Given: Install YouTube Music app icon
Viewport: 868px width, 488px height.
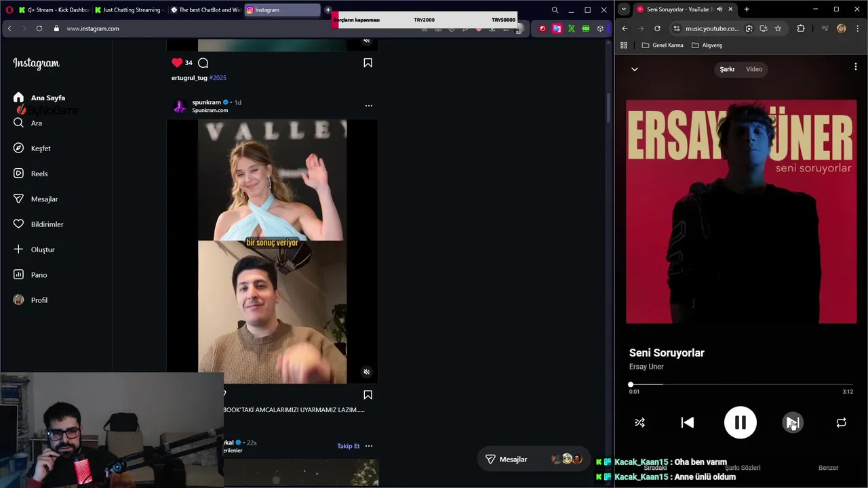Looking at the screenshot, I should click(763, 28).
